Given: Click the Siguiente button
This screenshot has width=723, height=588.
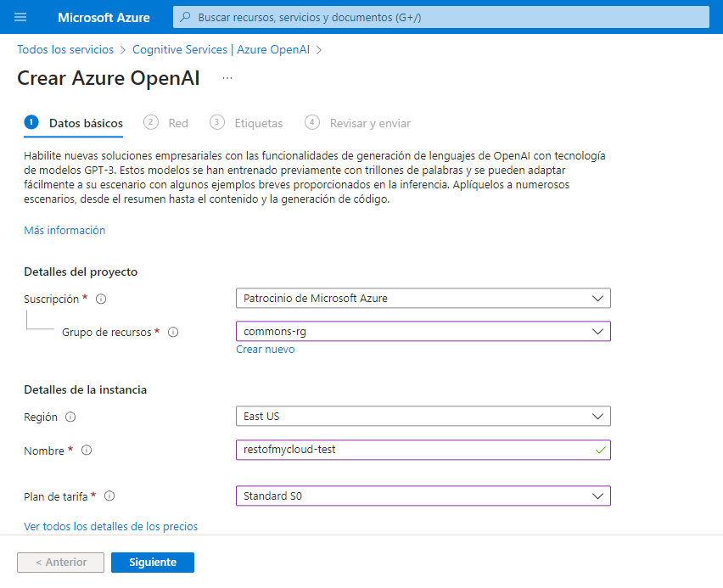Looking at the screenshot, I should click(153, 563).
